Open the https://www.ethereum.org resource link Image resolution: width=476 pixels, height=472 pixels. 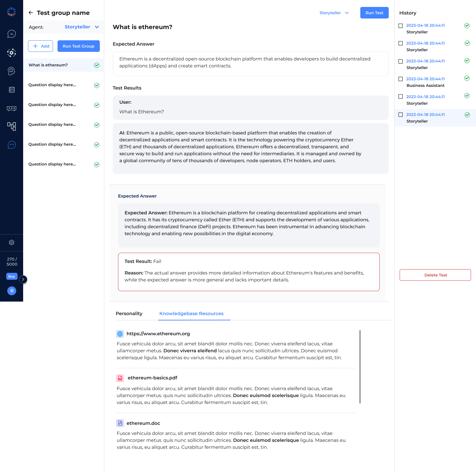click(158, 334)
